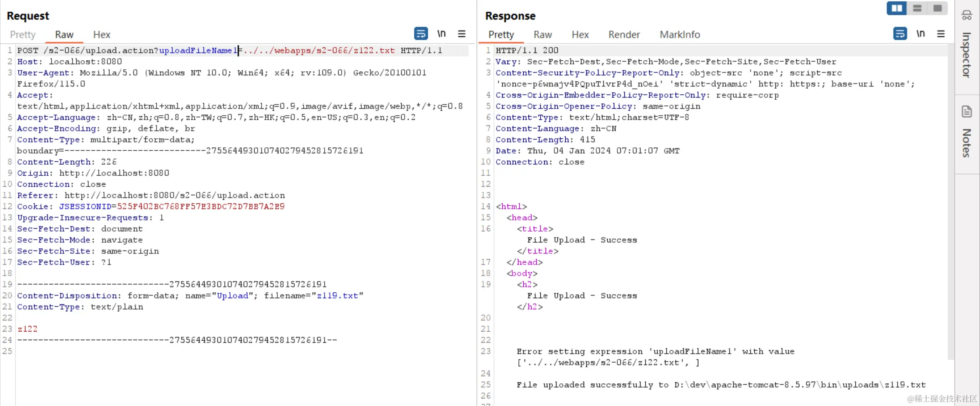Click the Host: localhost:8080 header line
980x406 pixels.
click(x=70, y=62)
